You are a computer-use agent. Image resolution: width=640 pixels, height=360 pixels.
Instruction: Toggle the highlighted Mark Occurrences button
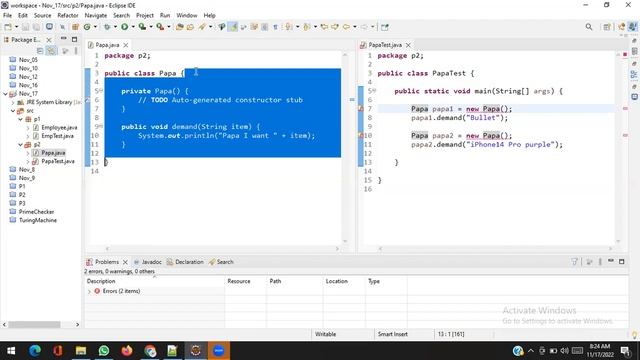233,27
